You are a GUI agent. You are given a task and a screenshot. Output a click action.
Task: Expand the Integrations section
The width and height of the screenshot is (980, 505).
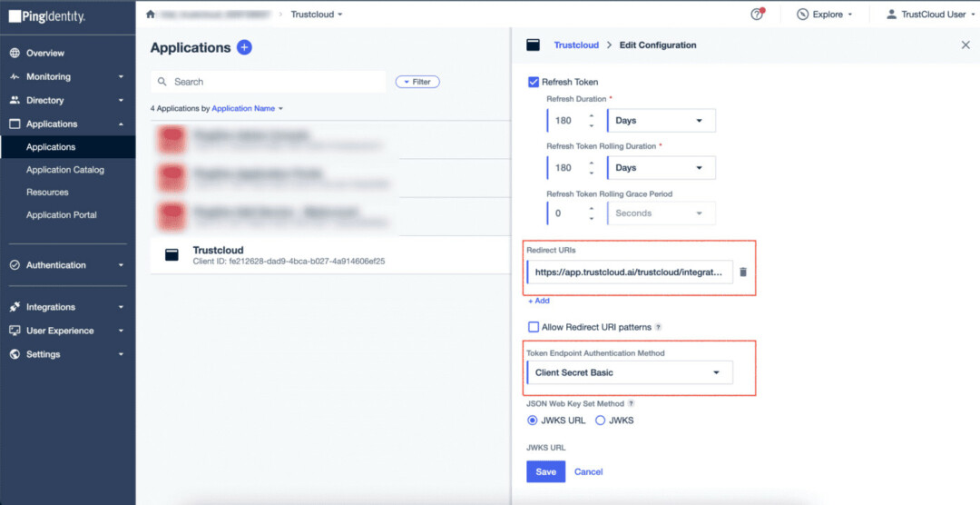tap(122, 307)
